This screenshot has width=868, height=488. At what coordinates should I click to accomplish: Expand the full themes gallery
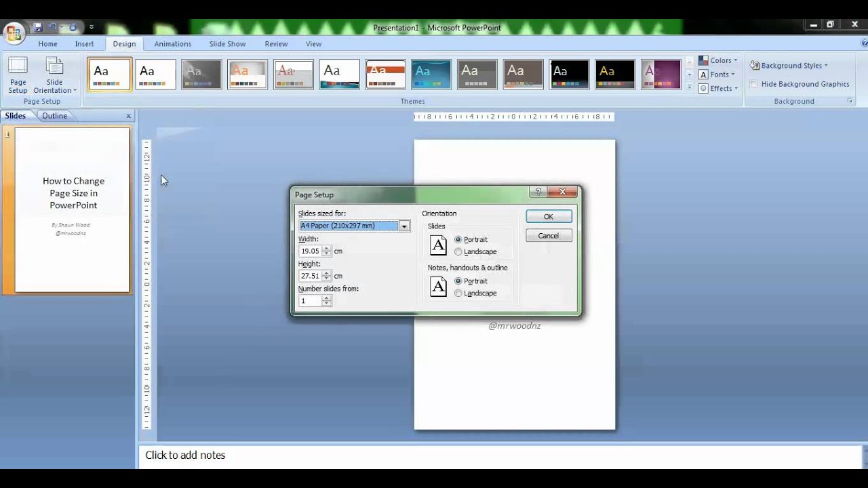[690, 87]
